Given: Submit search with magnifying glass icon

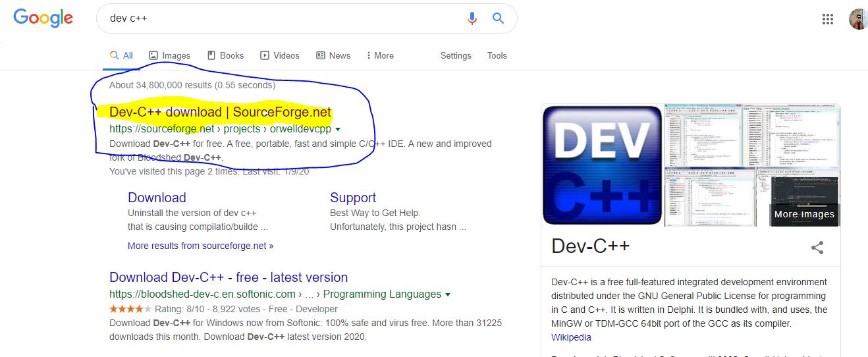Looking at the screenshot, I should click(x=499, y=18).
